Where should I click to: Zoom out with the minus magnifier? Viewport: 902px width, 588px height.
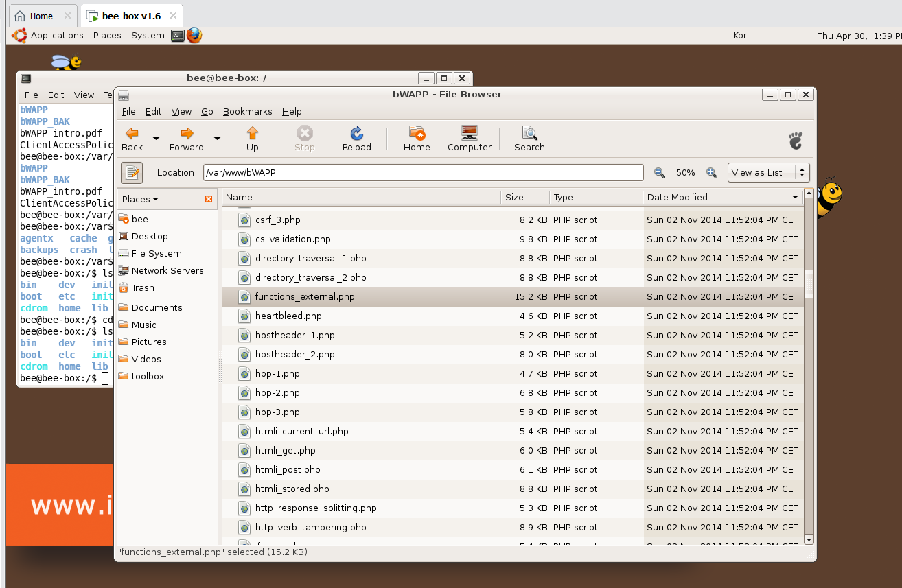(660, 173)
